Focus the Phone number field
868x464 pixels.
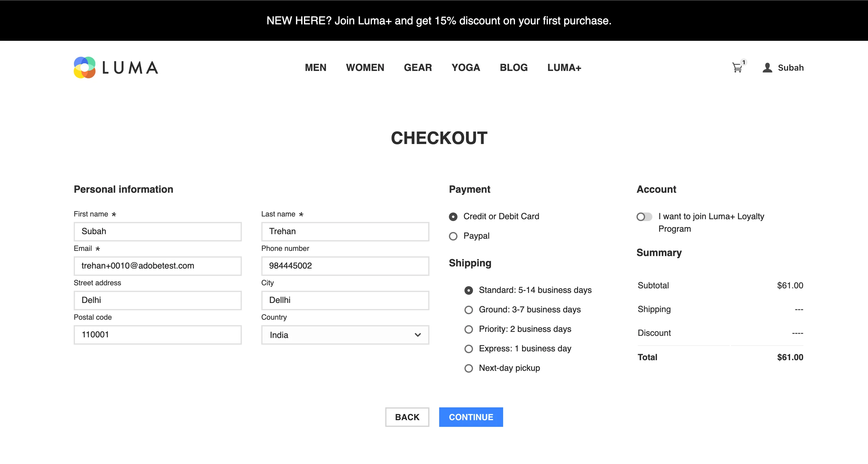point(345,266)
